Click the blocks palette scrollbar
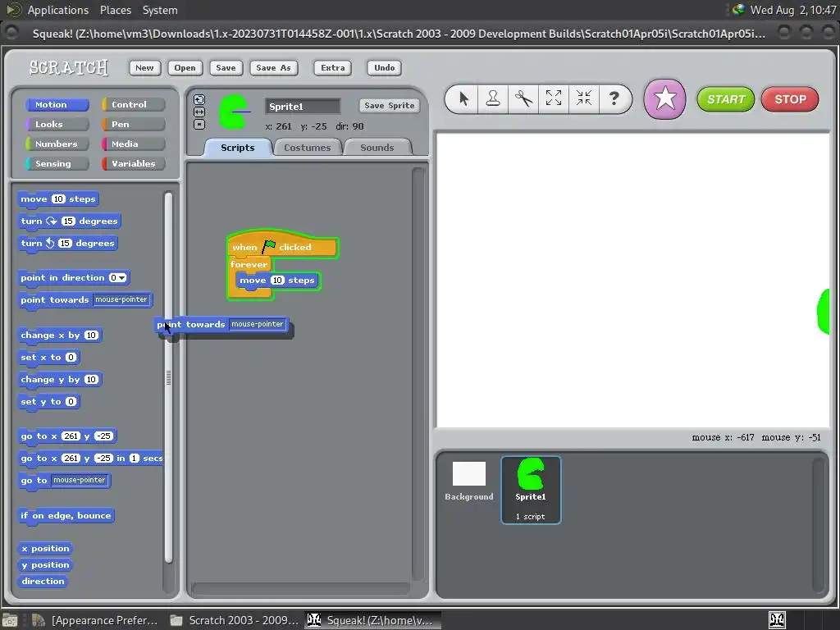 point(169,377)
